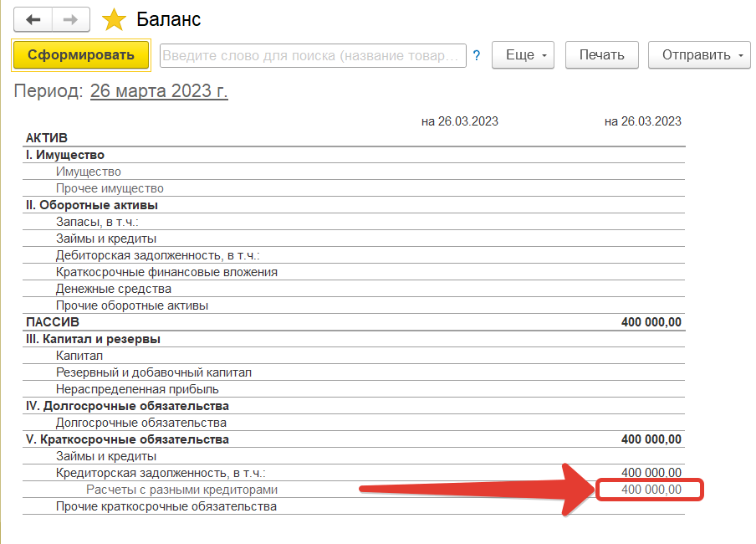Click the question mark help icon

[x=477, y=56]
